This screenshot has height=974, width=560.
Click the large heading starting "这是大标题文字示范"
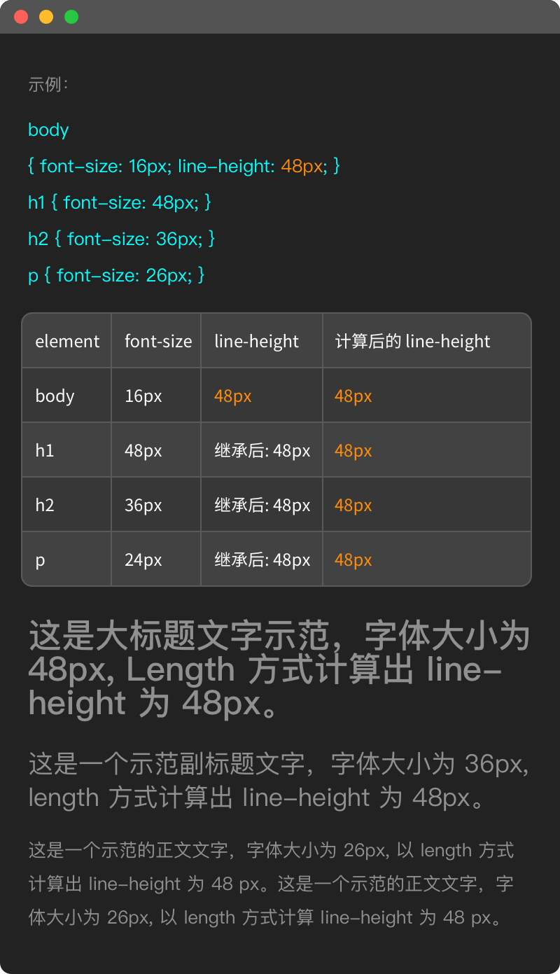(x=279, y=670)
